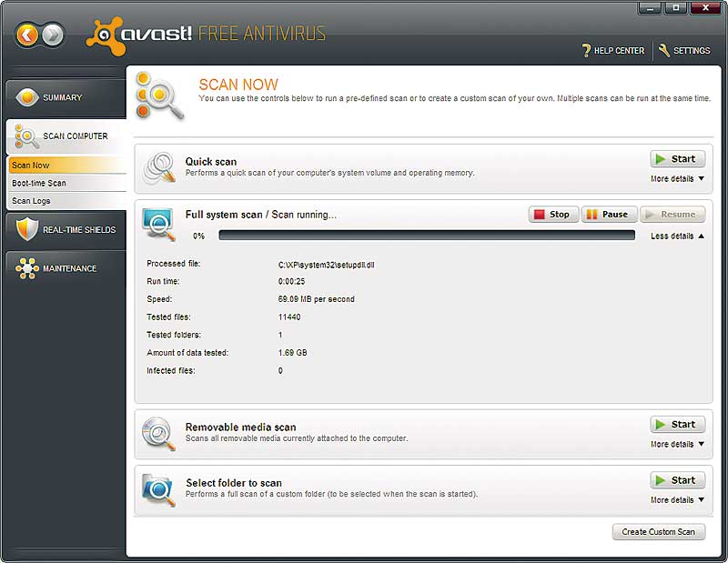
Task: Maximize the avast window
Action: [676, 8]
